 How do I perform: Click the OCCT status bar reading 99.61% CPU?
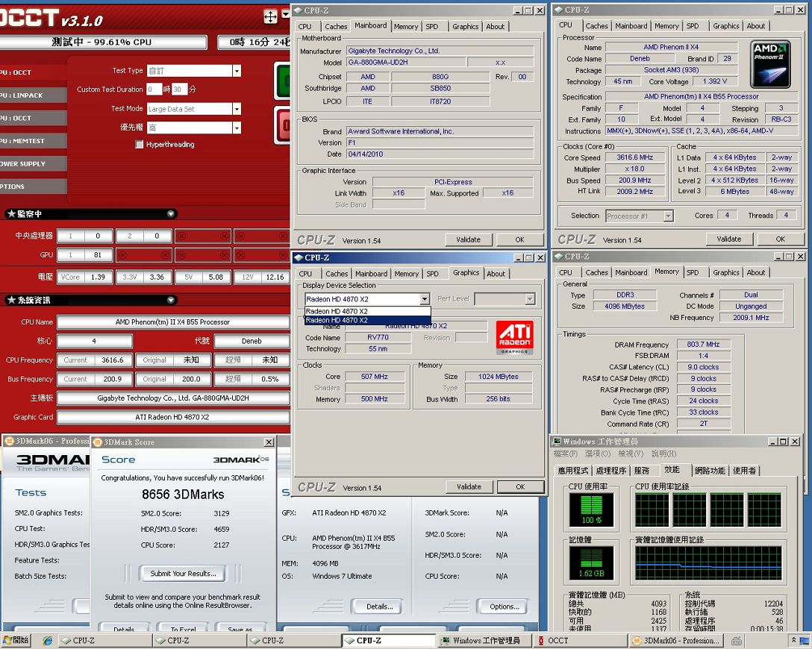click(x=102, y=42)
